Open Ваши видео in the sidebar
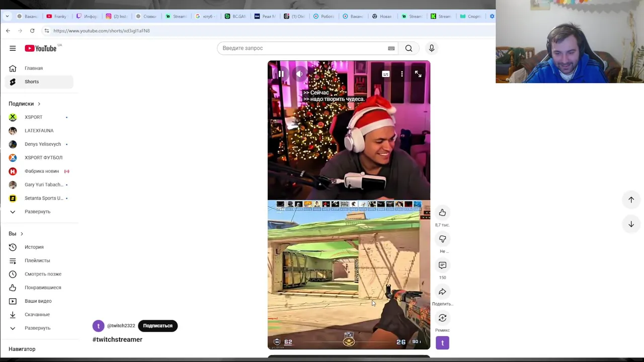 (x=39, y=301)
